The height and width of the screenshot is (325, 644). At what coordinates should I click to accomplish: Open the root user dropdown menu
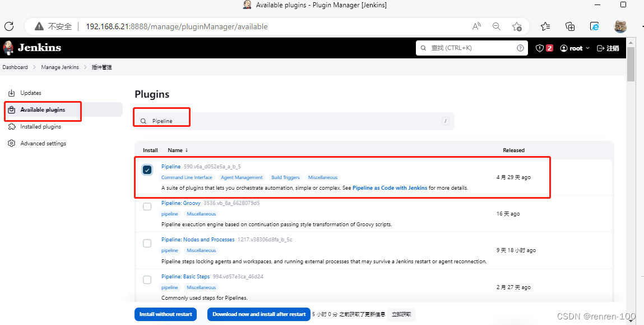coord(575,48)
